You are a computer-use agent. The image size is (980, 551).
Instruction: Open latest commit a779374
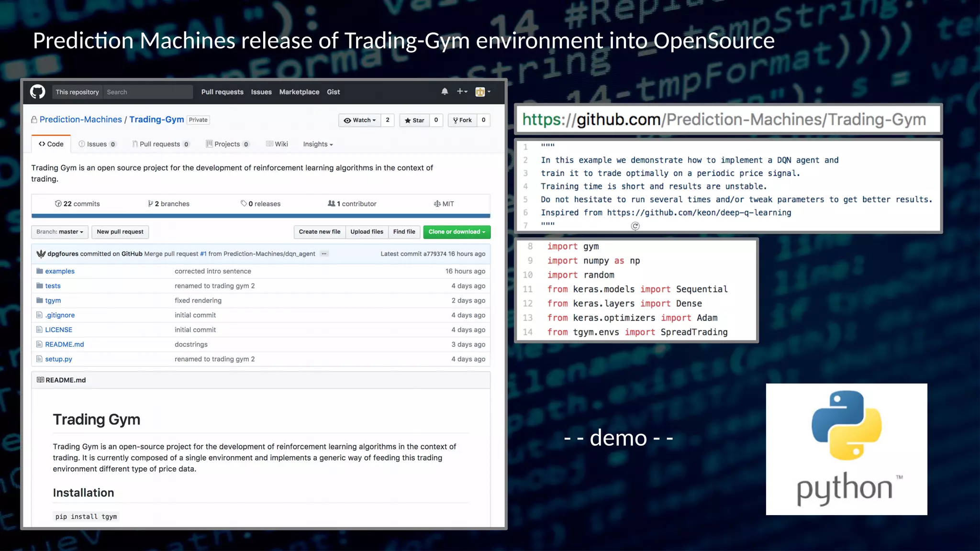[434, 254]
